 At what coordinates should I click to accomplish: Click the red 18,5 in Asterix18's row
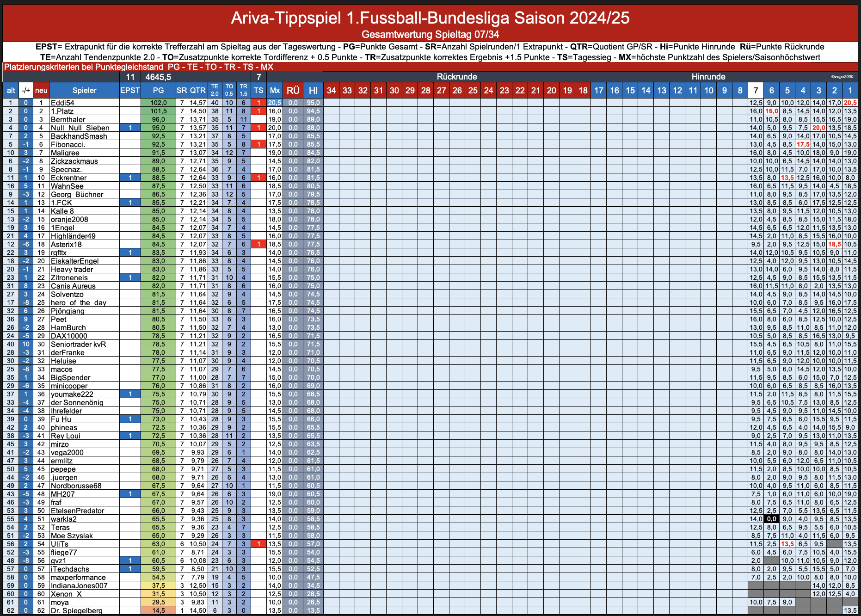coord(835,244)
